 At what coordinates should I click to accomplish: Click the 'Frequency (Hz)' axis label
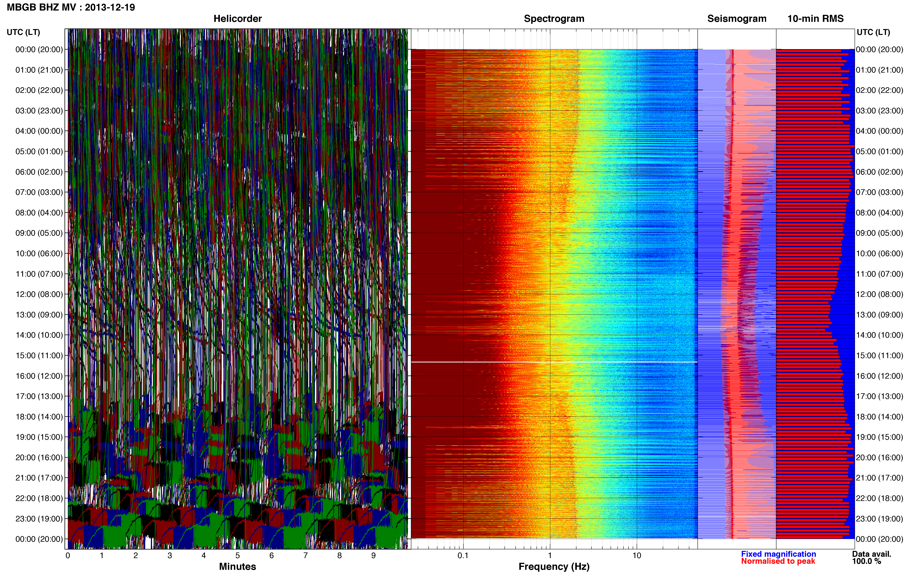pyautogui.click(x=554, y=566)
